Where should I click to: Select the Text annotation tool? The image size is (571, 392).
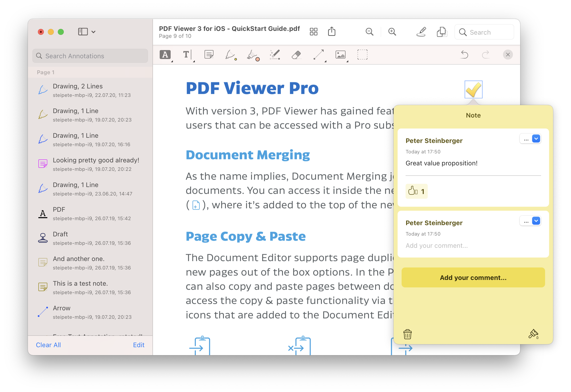186,55
